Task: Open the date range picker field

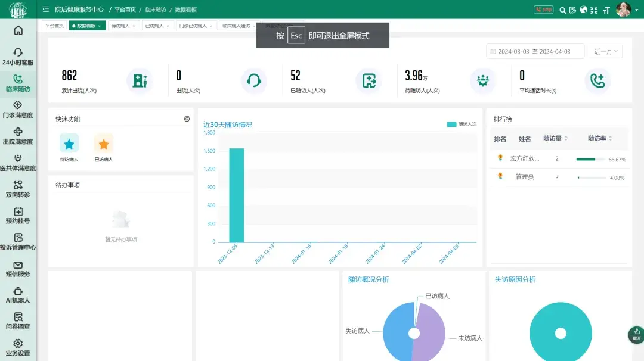Action: 535,51
